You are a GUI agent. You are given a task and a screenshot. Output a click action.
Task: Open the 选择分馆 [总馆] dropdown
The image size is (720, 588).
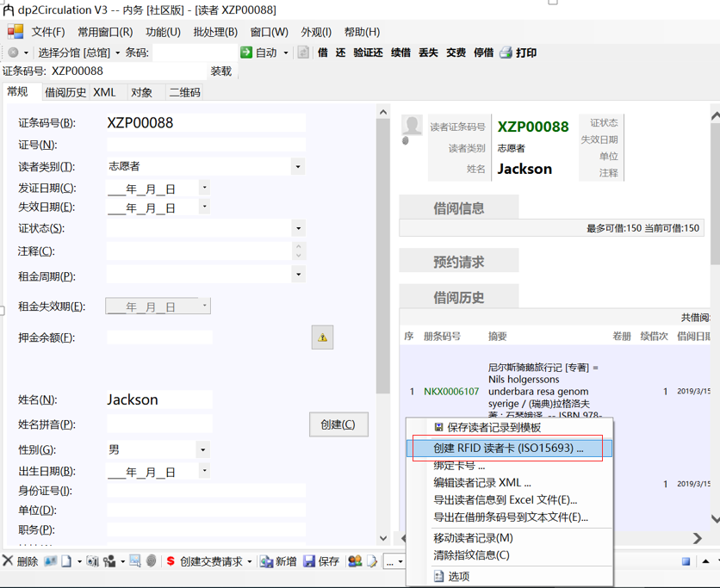pos(78,53)
